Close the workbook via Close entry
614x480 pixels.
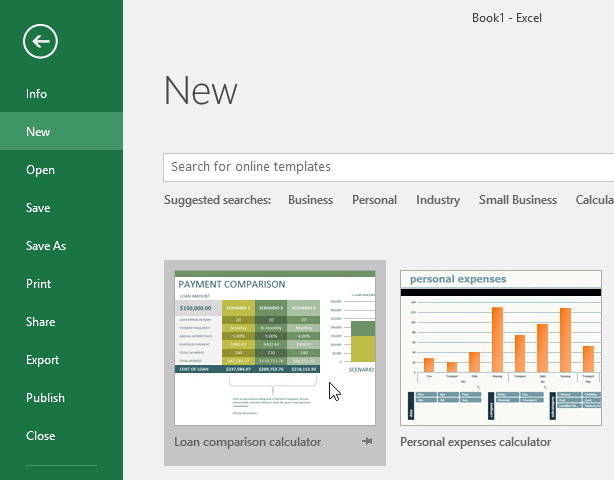coord(40,436)
